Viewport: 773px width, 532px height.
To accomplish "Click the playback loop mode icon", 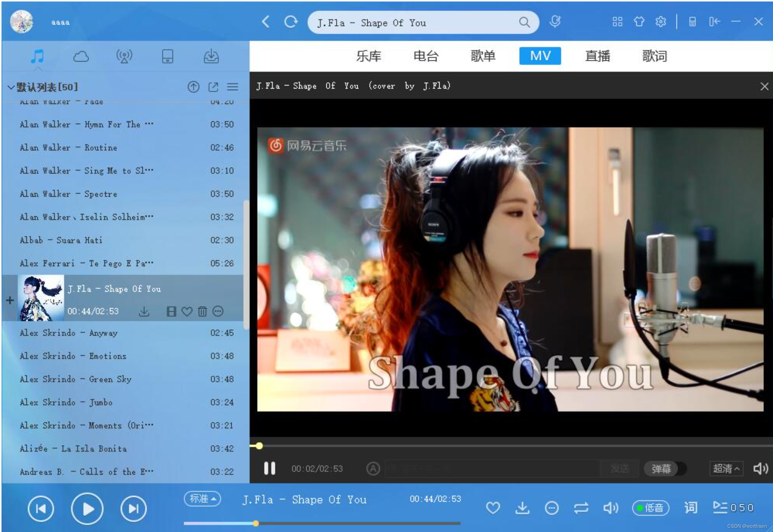I will [x=581, y=508].
